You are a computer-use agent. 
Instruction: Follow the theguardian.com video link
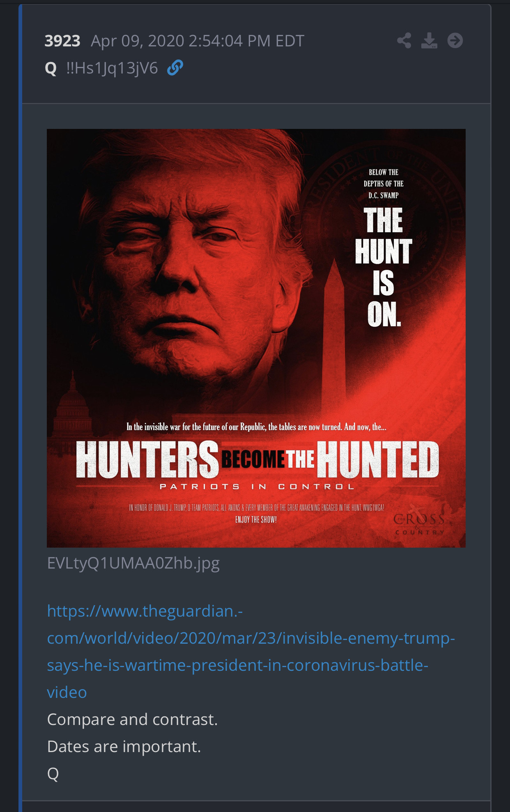point(251,651)
